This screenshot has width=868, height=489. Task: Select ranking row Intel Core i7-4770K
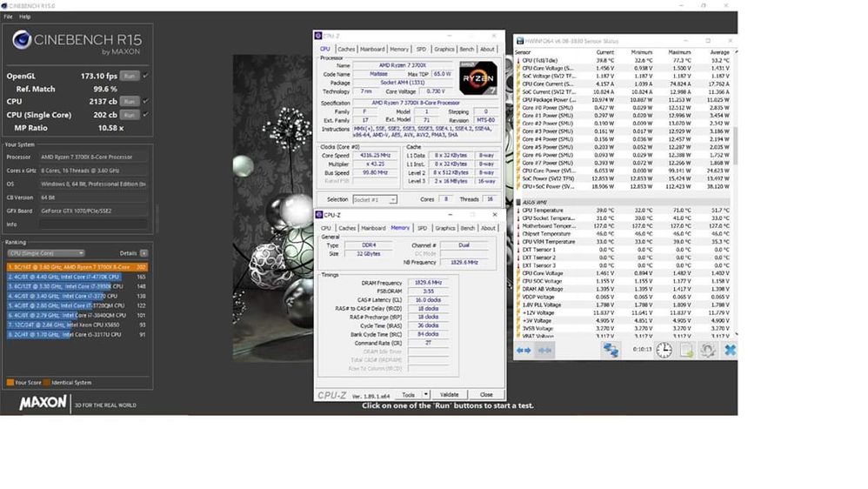tap(77, 277)
